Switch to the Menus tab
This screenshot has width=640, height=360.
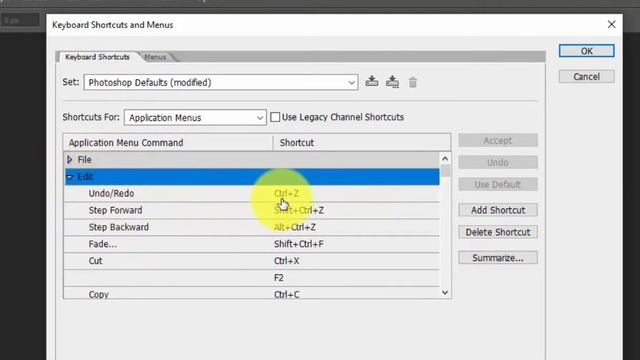(155, 57)
